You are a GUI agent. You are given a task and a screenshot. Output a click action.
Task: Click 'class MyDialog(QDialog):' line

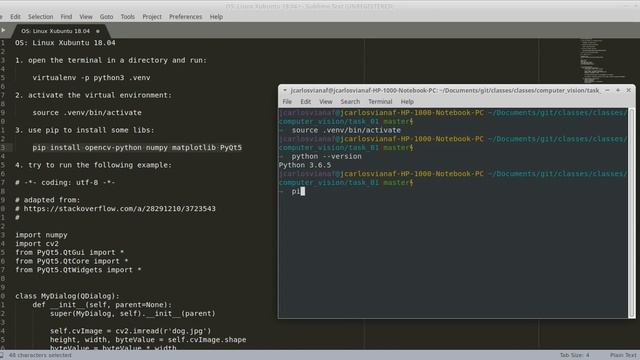[67, 296]
